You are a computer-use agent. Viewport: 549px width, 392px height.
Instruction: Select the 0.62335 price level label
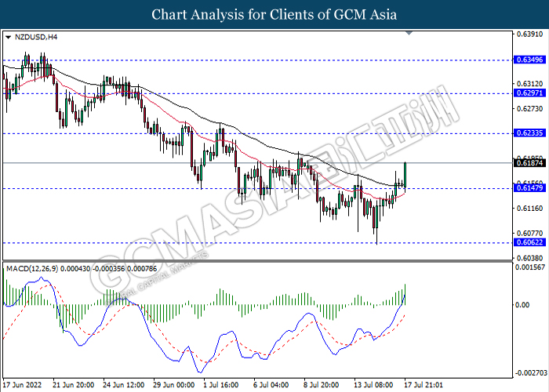click(x=529, y=133)
